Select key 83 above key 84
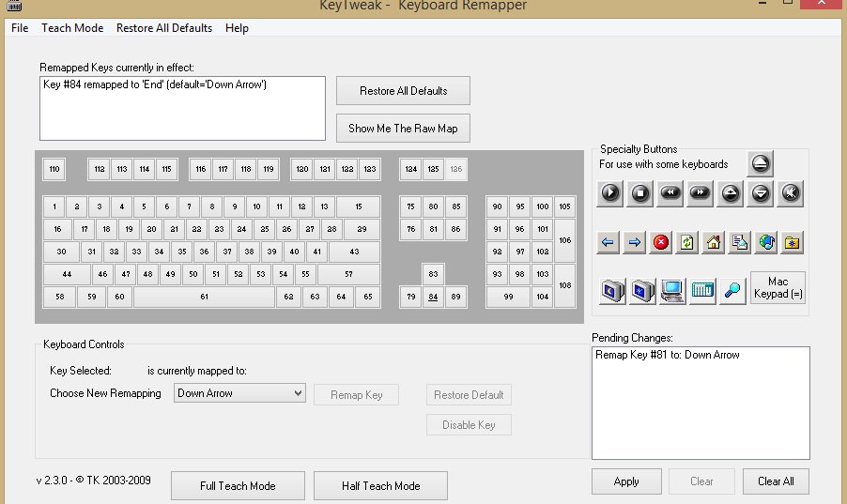847x504 pixels. click(433, 274)
